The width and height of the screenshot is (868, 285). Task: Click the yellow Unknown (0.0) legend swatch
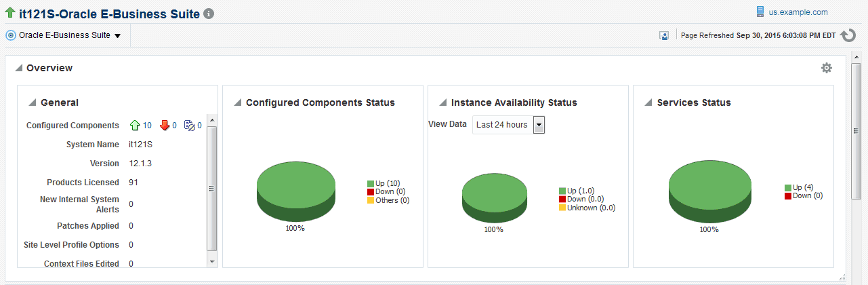562,208
